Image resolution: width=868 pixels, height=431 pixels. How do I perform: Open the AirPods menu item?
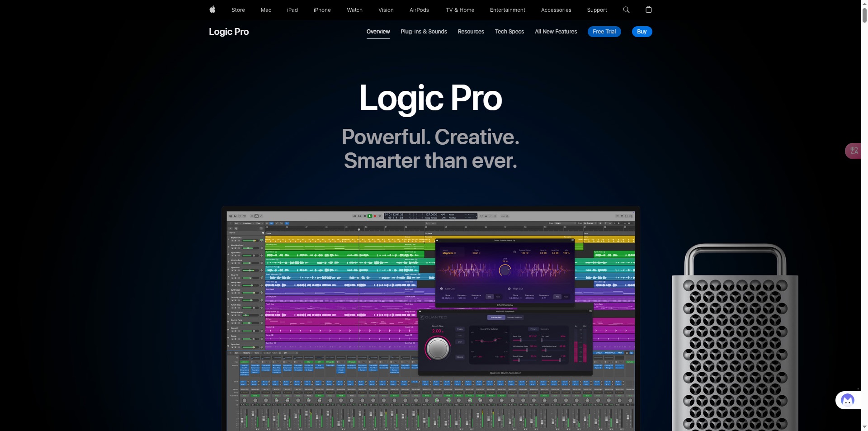click(419, 10)
